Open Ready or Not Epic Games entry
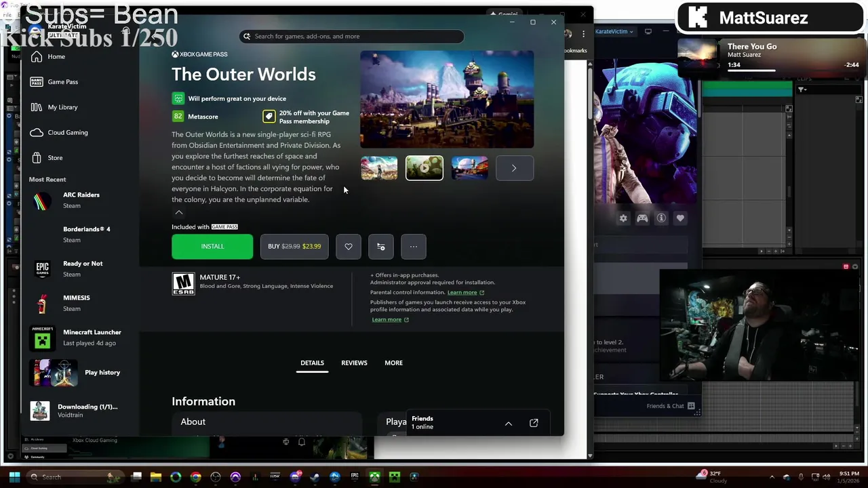This screenshot has height=488, width=868. coord(83,268)
